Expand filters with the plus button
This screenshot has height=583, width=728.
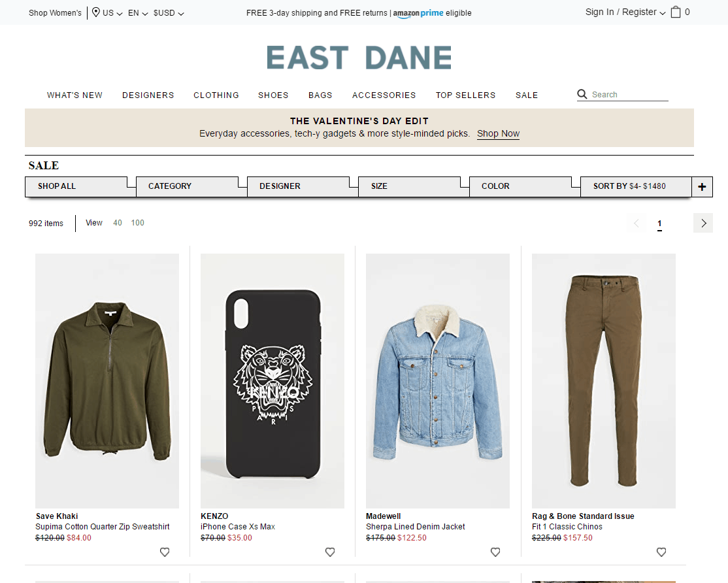702,186
